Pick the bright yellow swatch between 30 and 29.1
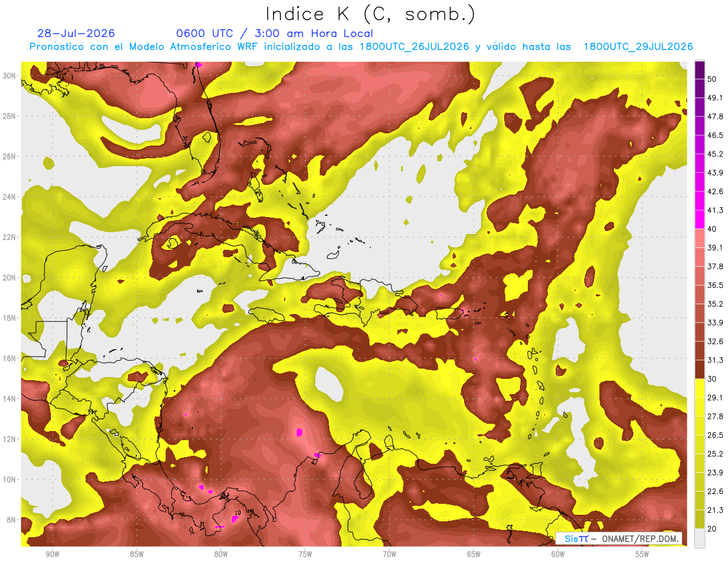Viewport: 728px width, 562px height. (x=700, y=388)
